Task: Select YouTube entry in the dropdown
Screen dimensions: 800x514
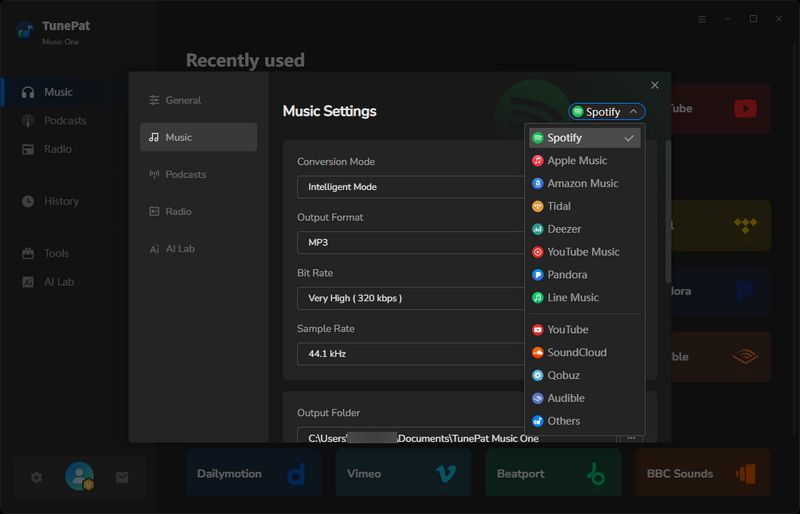Action: (584, 330)
